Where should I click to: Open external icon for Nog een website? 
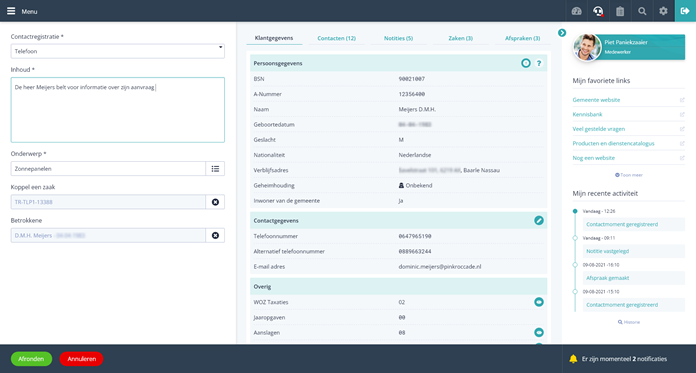[x=682, y=158]
